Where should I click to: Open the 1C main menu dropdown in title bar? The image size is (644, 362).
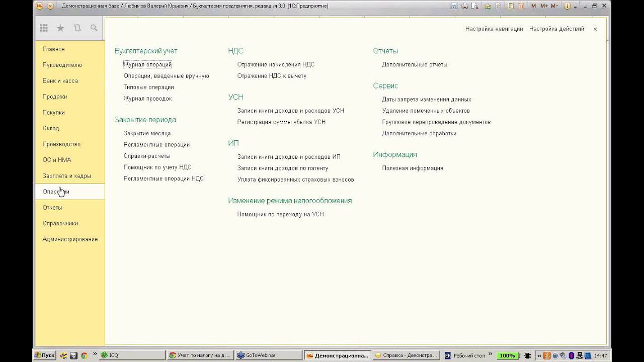[50, 6]
